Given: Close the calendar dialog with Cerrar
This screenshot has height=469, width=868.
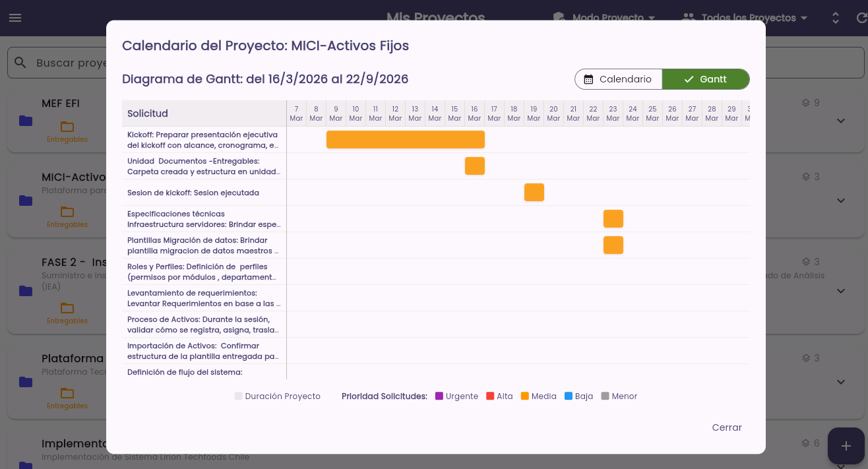Looking at the screenshot, I should [x=727, y=427].
